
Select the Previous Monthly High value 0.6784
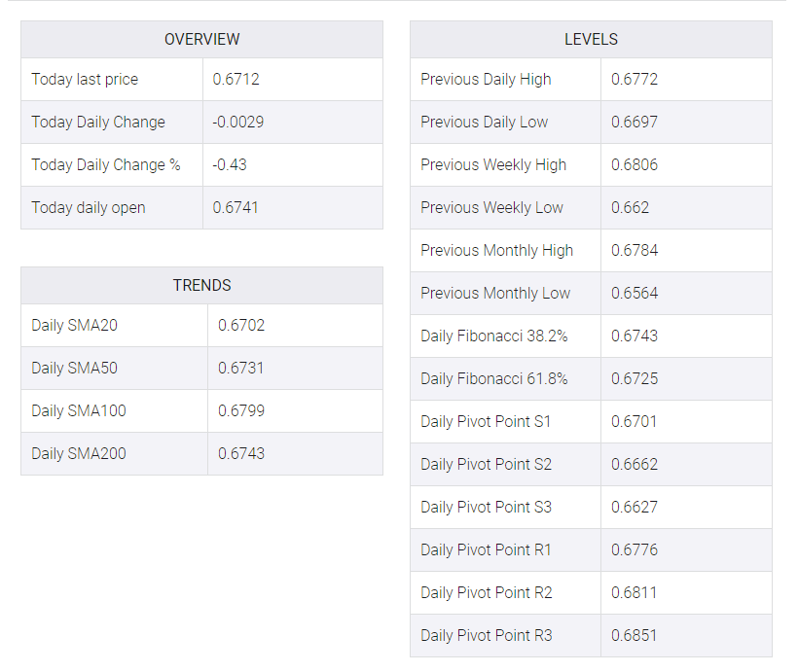(635, 250)
